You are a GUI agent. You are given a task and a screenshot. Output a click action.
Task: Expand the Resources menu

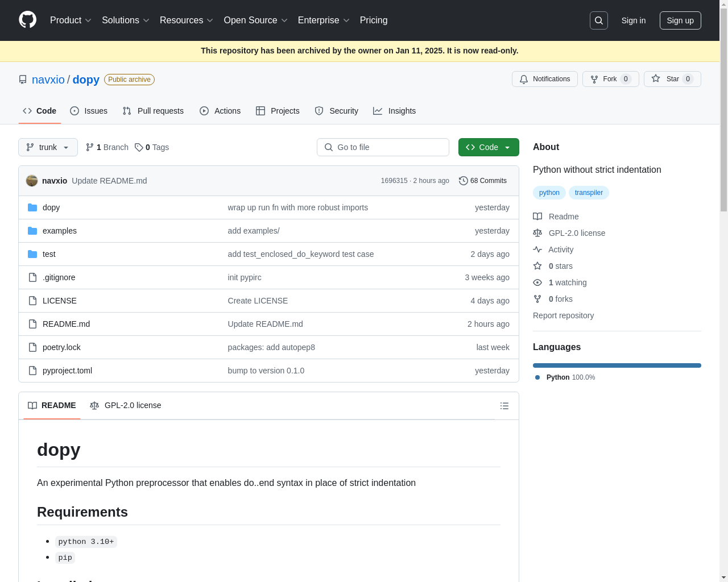coord(187,20)
